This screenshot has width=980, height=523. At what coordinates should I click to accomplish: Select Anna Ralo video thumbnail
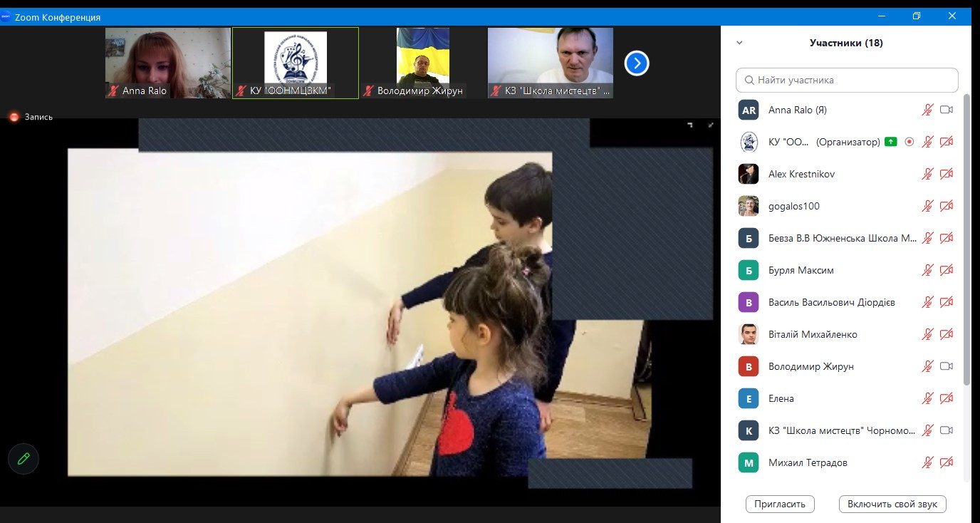[168, 63]
